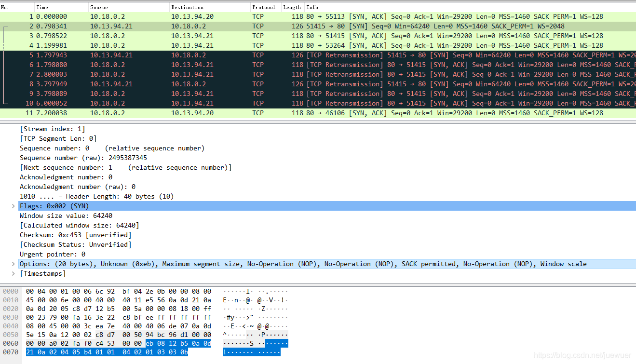Select packet 3 at time 0.798522

coord(318,36)
